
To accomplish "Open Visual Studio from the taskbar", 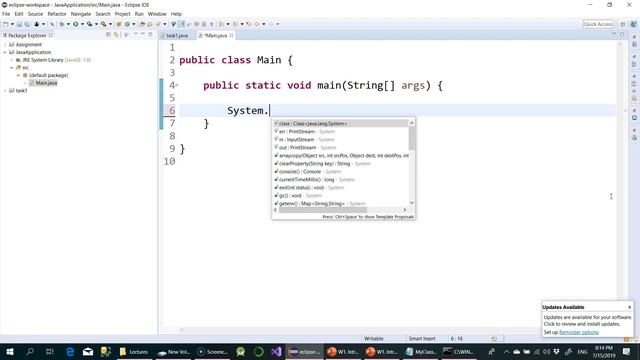I will (276, 352).
